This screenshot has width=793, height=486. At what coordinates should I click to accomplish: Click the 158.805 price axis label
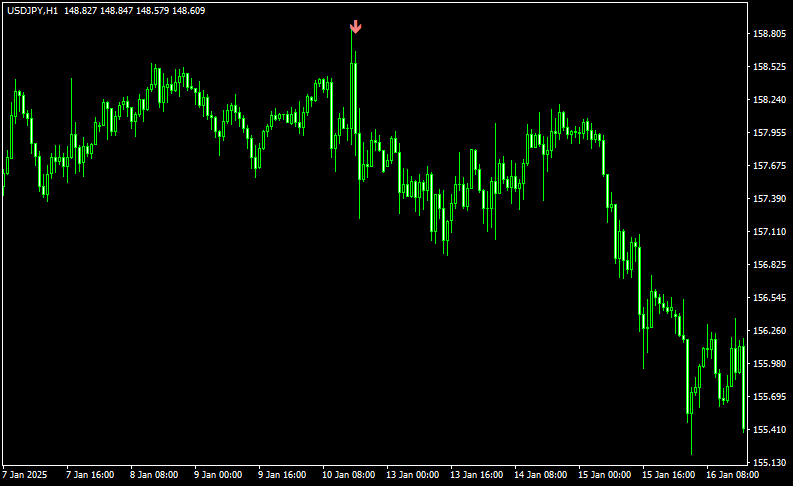(x=768, y=34)
